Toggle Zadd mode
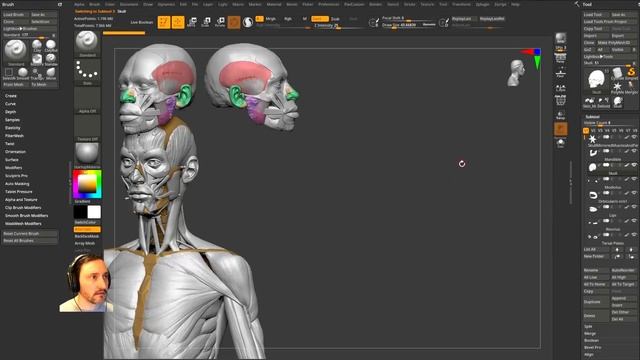640x360 pixels. pyautogui.click(x=320, y=19)
